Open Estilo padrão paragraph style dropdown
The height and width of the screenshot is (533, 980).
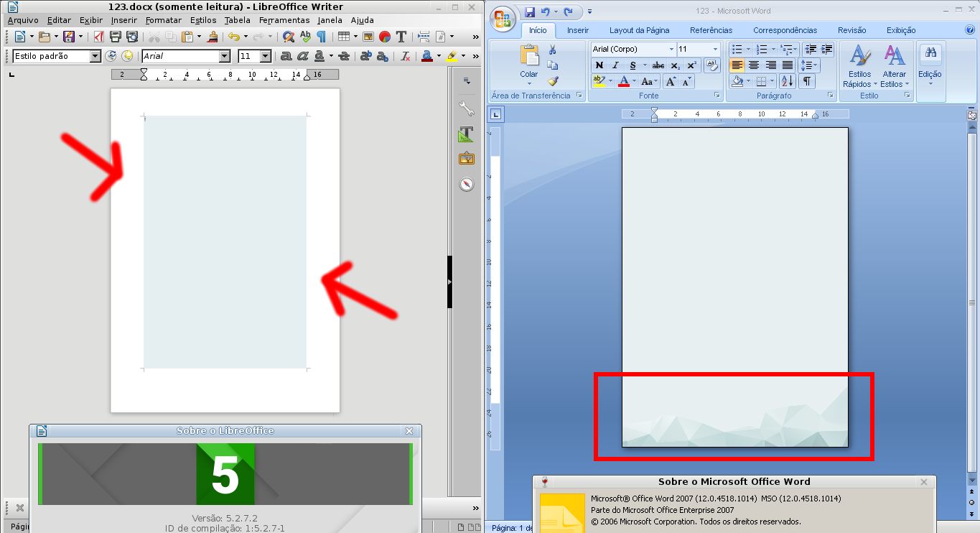click(95, 56)
